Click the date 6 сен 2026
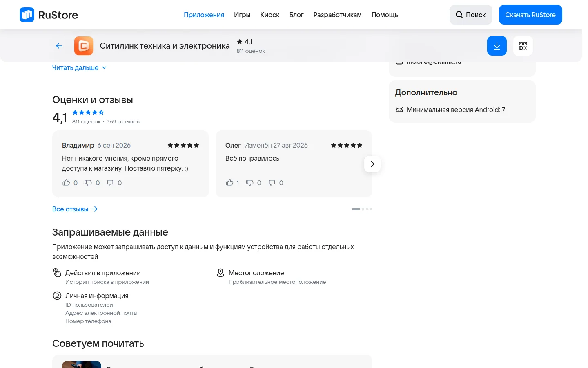588x368 pixels. (114, 145)
